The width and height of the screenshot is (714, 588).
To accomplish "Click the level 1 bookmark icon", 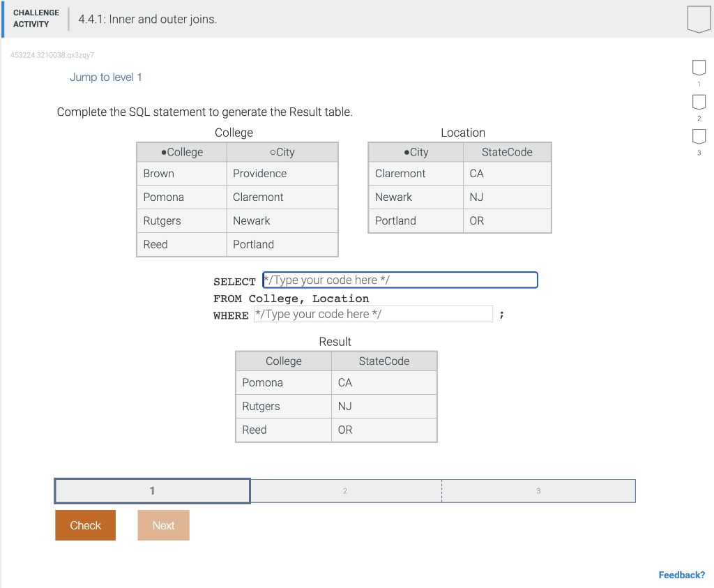I will [699, 67].
